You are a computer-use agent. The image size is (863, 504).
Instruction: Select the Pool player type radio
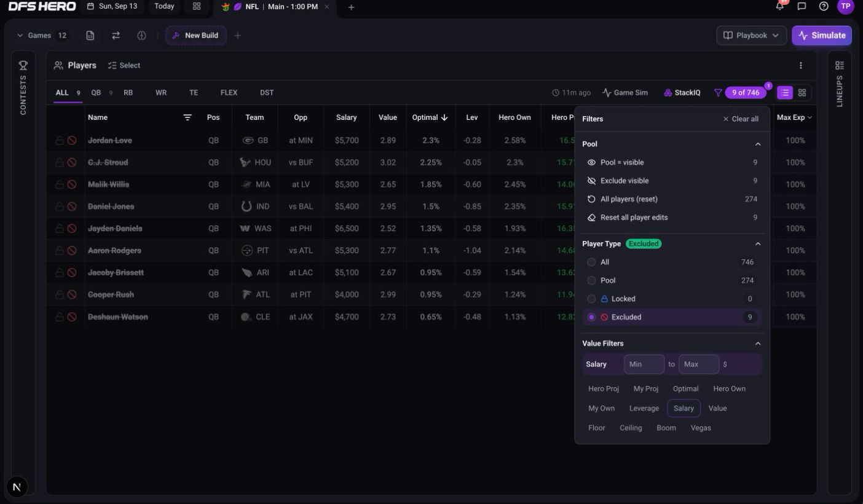(x=591, y=280)
